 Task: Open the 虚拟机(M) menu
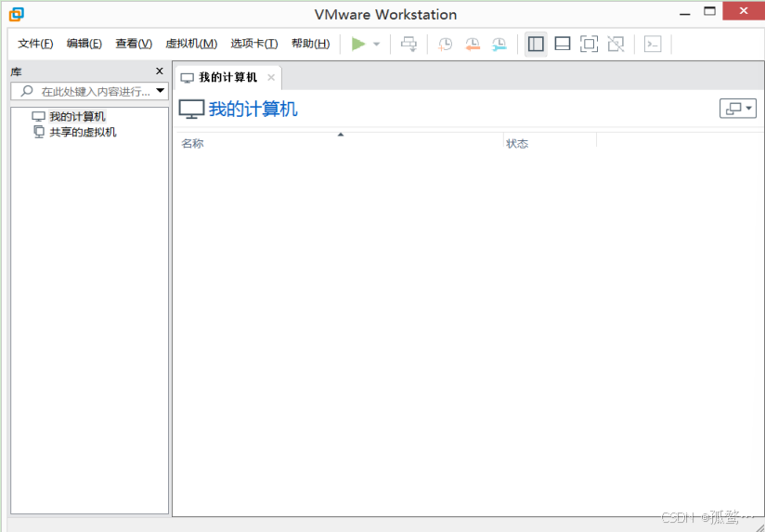pyautogui.click(x=191, y=44)
